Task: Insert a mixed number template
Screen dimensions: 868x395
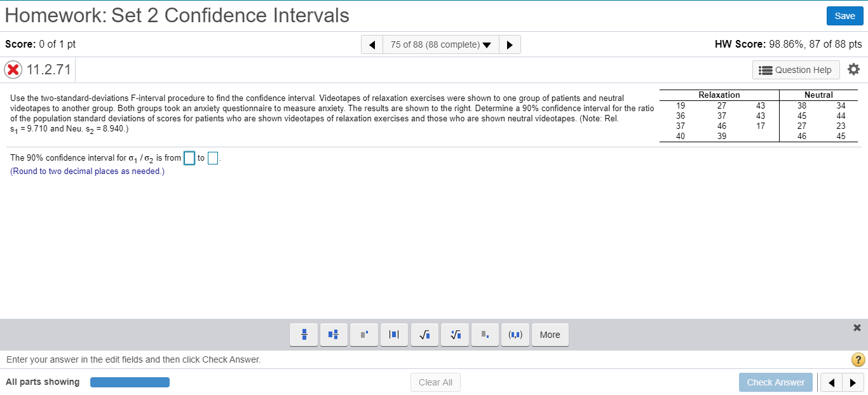Action: click(x=334, y=335)
